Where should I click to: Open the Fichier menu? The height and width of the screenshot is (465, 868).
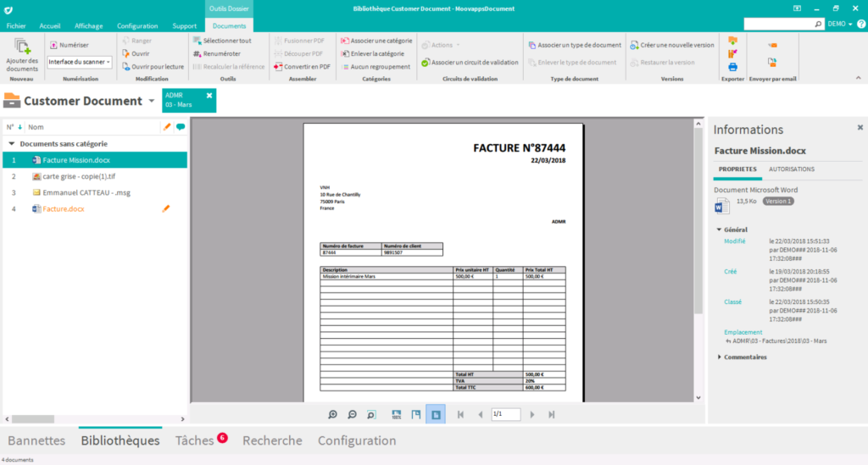pyautogui.click(x=16, y=26)
